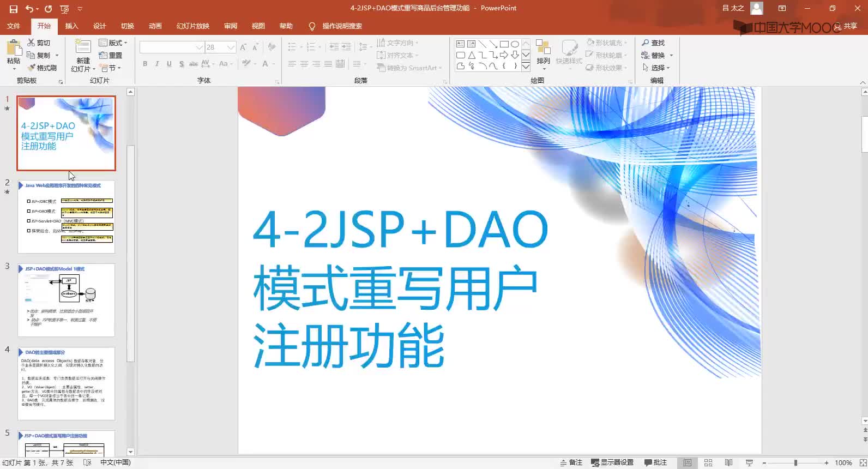
Task: Select the triangle shape
Action: tap(471, 55)
